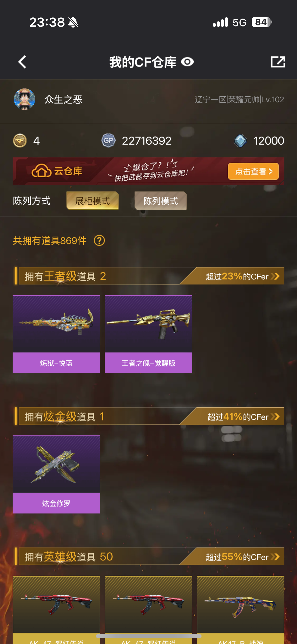Image resolution: width=297 pixels, height=644 pixels.
Task: Expand 炫金级道具 ranking arrow 超过41%
Action: (275, 417)
